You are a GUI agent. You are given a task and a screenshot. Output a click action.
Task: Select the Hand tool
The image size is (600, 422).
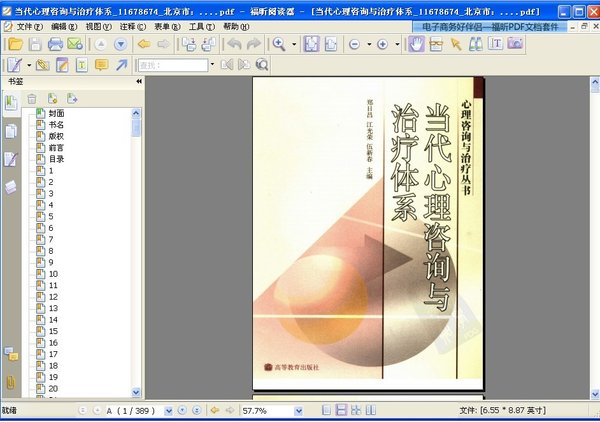(416, 44)
